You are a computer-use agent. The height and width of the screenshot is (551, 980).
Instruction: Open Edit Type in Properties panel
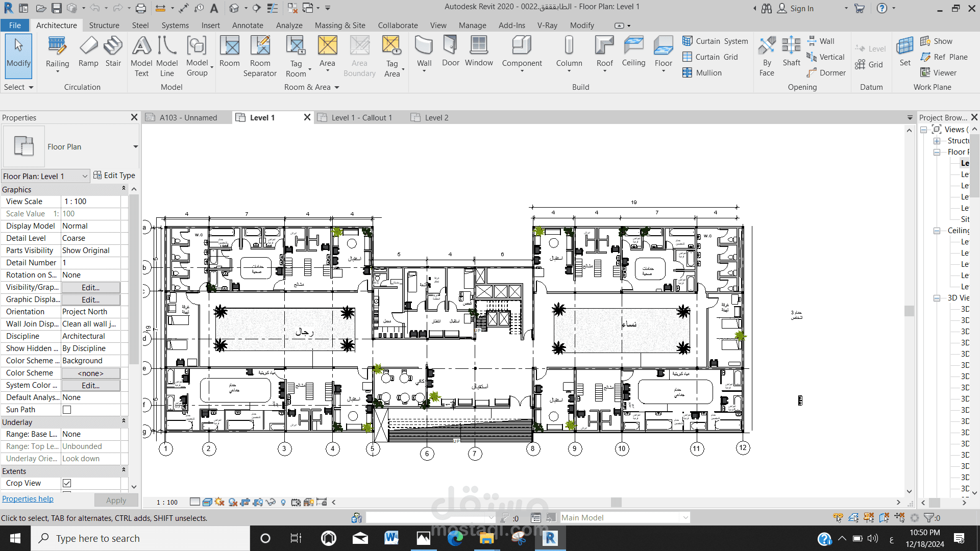[x=114, y=176]
